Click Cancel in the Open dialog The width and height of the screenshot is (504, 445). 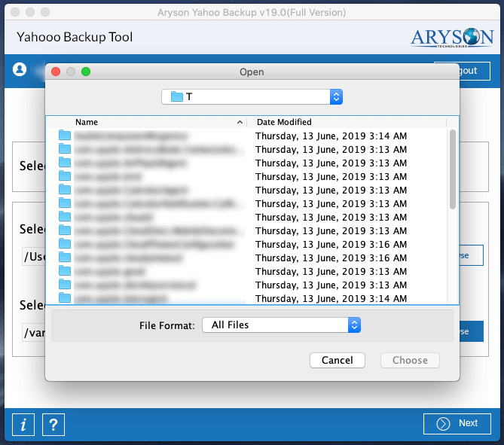[338, 360]
